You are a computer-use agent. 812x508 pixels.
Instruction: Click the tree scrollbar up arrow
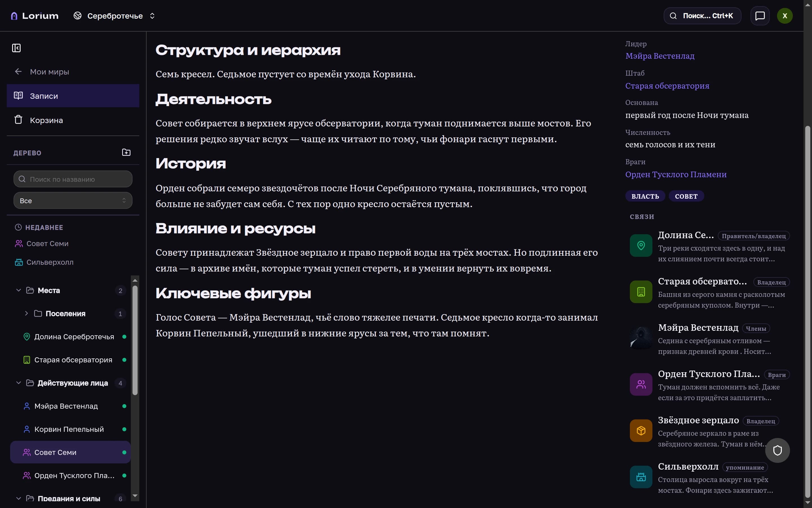135,280
